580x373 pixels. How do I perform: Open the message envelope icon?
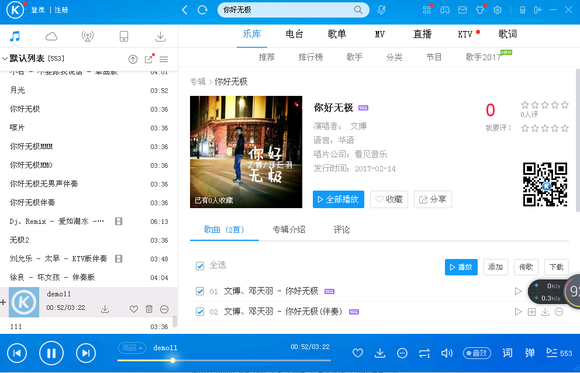pos(462,10)
